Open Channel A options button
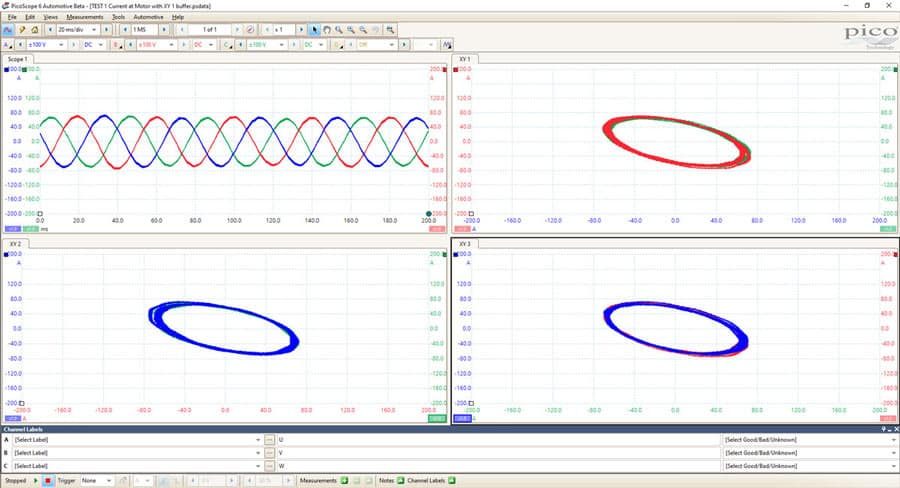The height and width of the screenshot is (488, 900). [x=7, y=45]
